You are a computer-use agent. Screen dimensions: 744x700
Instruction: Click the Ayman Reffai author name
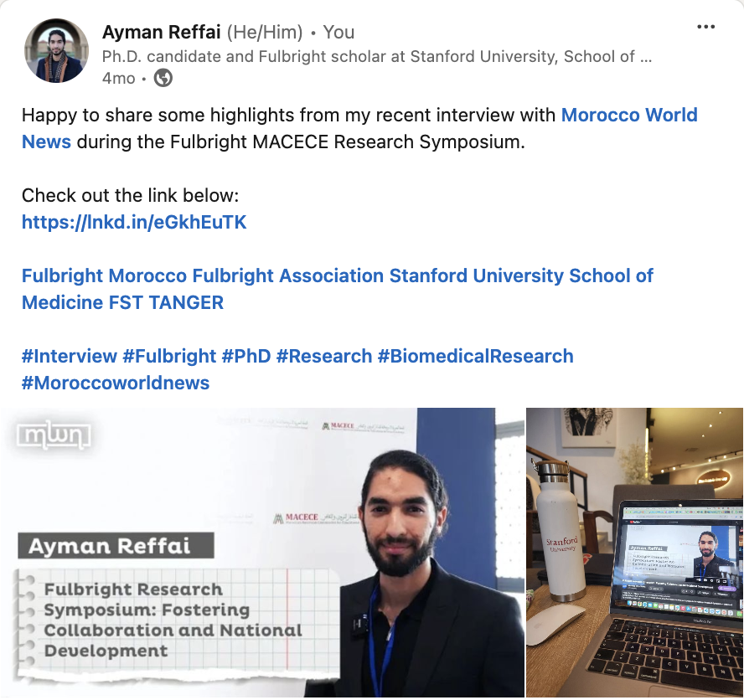[x=162, y=33]
